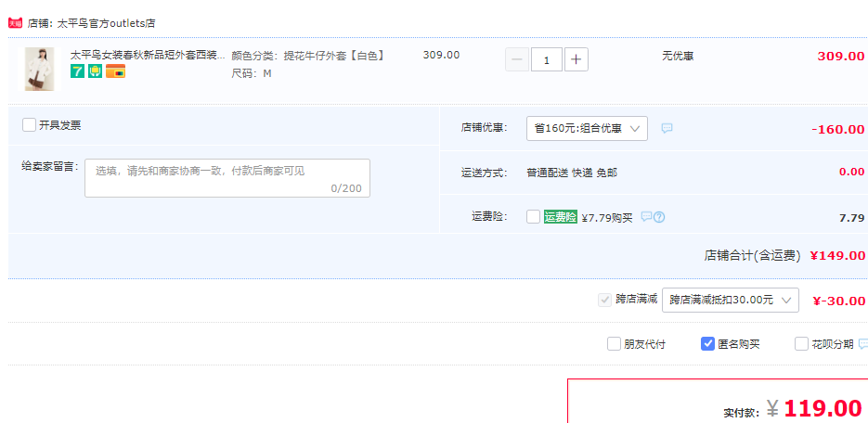The image size is (868, 423).
Task: Enable the 花呗分期 installment checkbox
Action: pyautogui.click(x=801, y=344)
